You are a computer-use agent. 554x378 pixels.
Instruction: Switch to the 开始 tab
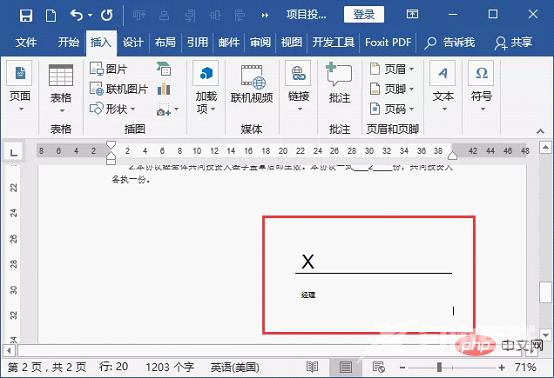68,42
